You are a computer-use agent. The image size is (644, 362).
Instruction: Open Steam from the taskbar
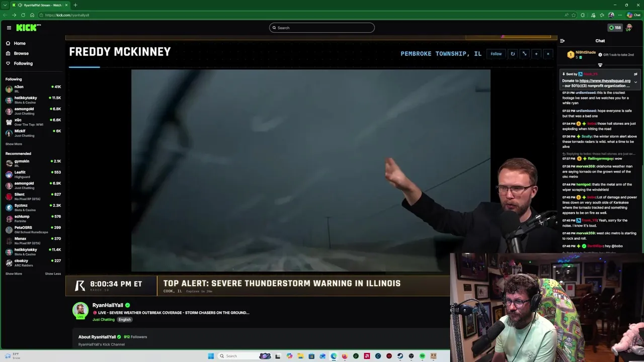click(x=400, y=356)
